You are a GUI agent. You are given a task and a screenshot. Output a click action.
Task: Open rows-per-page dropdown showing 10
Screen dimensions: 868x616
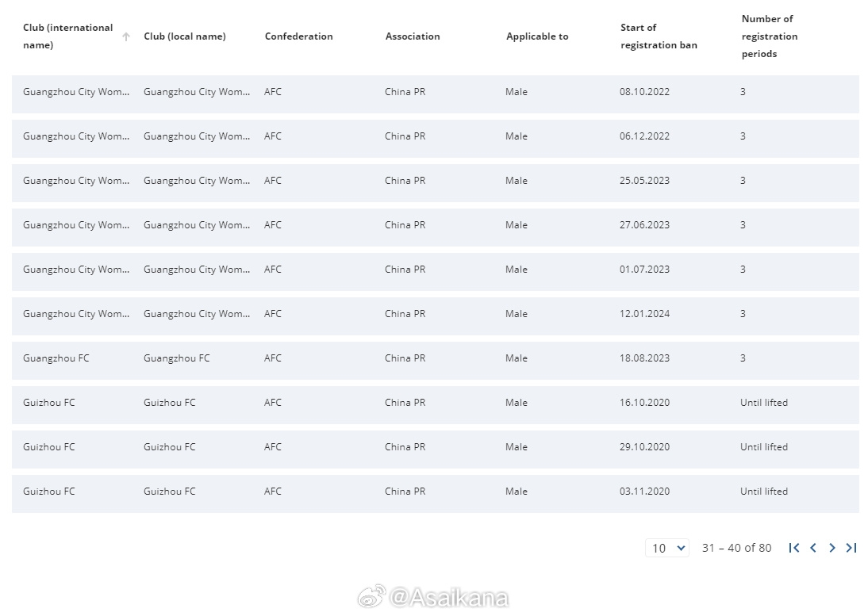[667, 548]
